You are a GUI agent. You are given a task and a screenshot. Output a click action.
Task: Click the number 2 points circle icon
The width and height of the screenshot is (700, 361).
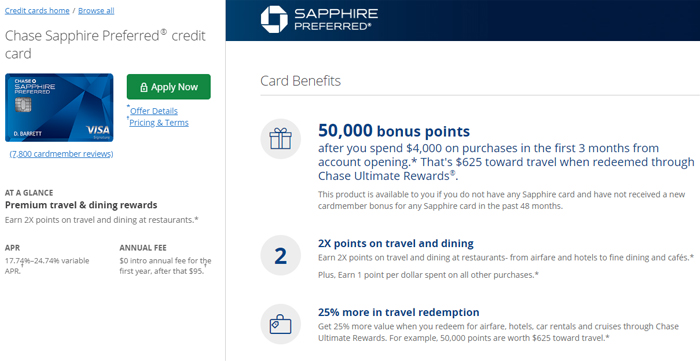click(x=280, y=256)
